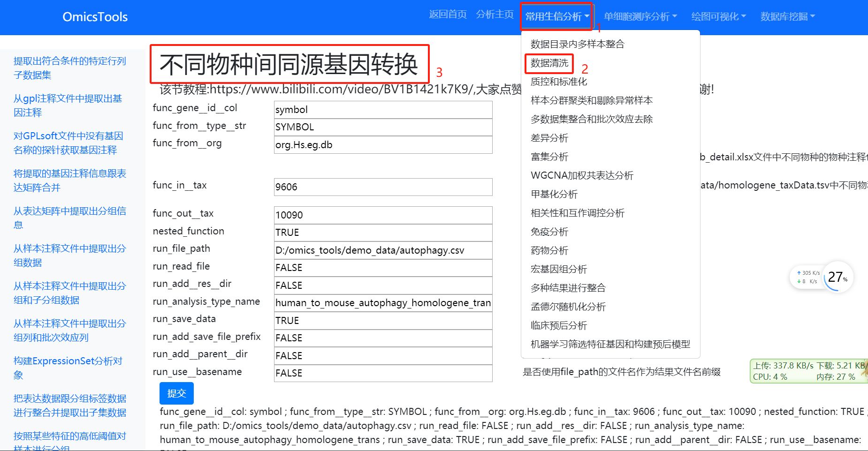Open the 数据库挖掘 dropdown menu
This screenshot has width=868, height=451.
787,17
